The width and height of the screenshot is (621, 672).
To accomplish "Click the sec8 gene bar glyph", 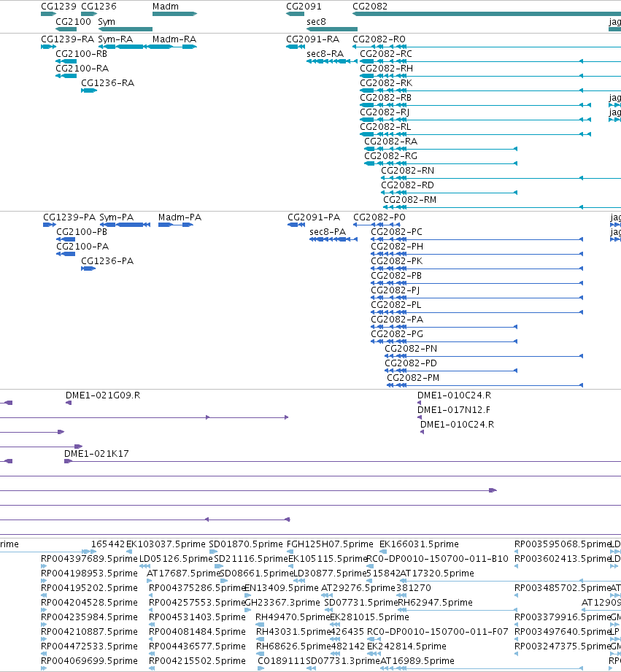I will (332, 29).
